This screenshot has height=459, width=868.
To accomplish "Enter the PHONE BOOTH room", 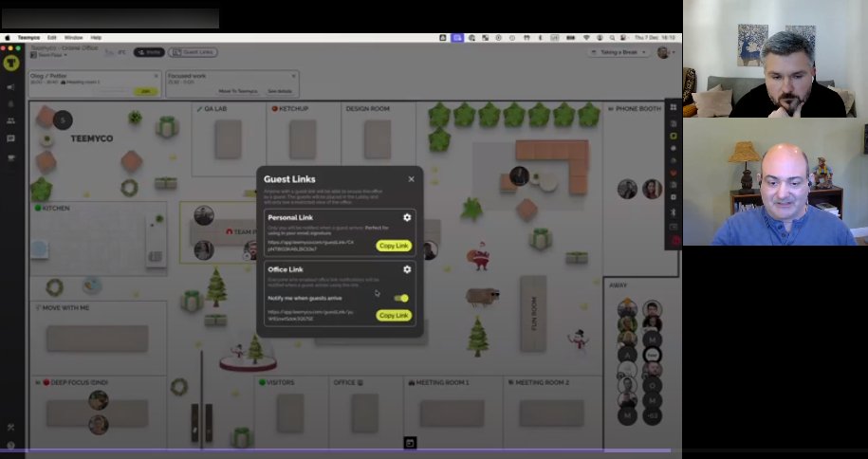I will pyautogui.click(x=640, y=189).
